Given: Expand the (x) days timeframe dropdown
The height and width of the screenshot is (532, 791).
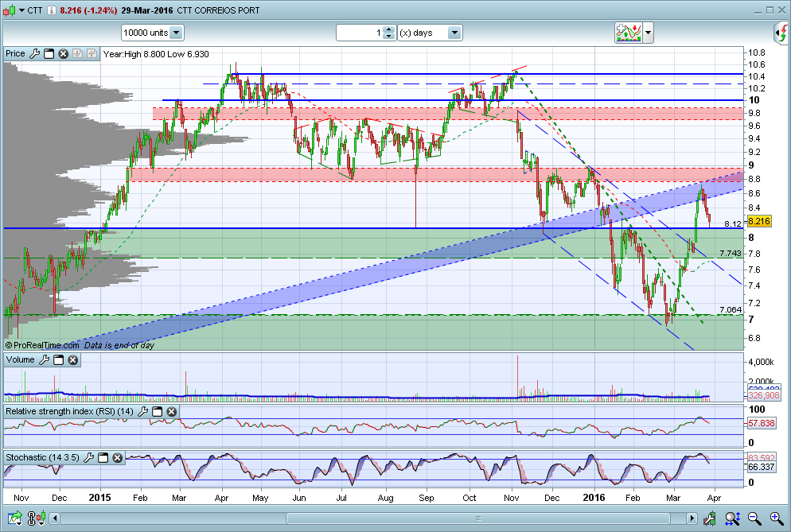Looking at the screenshot, I should [454, 33].
